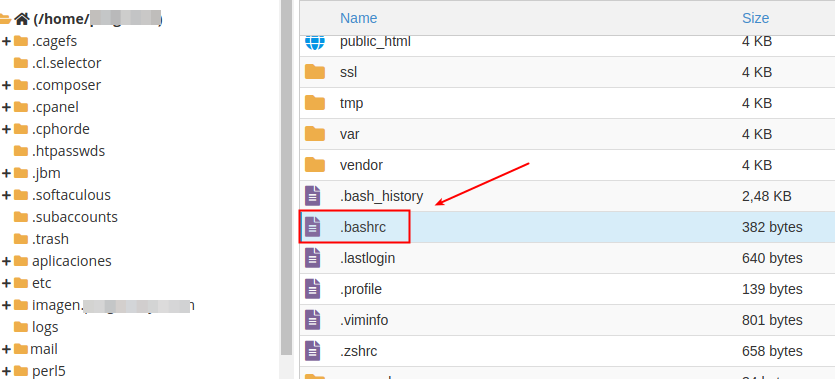The height and width of the screenshot is (379, 835).
Task: Open the .subaccounts tree folder label
Action: point(75,217)
